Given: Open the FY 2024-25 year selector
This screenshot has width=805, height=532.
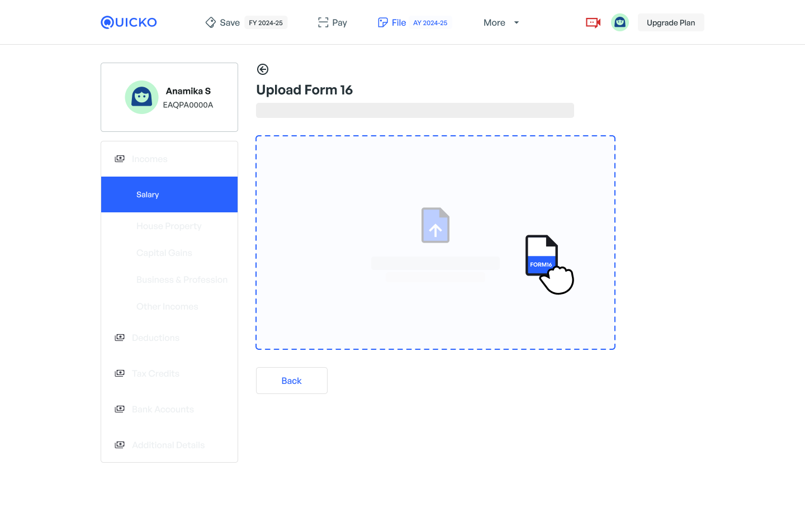Looking at the screenshot, I should 266,23.
